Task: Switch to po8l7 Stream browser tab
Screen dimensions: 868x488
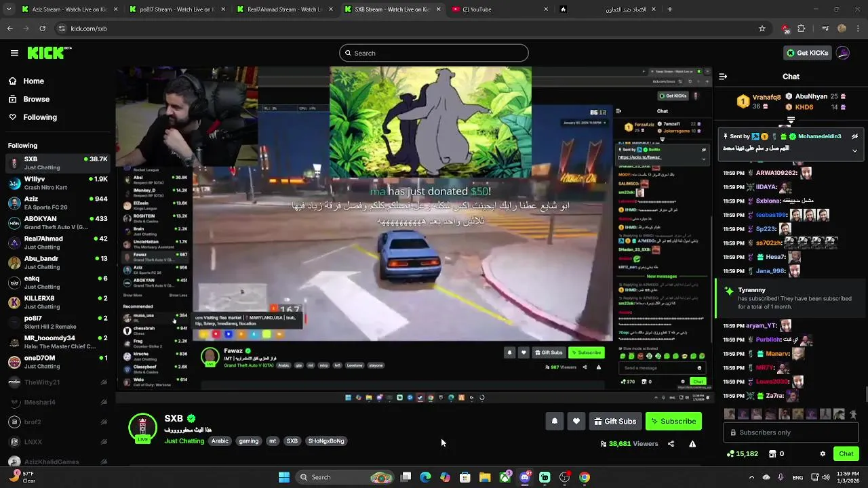Action: pyautogui.click(x=176, y=9)
